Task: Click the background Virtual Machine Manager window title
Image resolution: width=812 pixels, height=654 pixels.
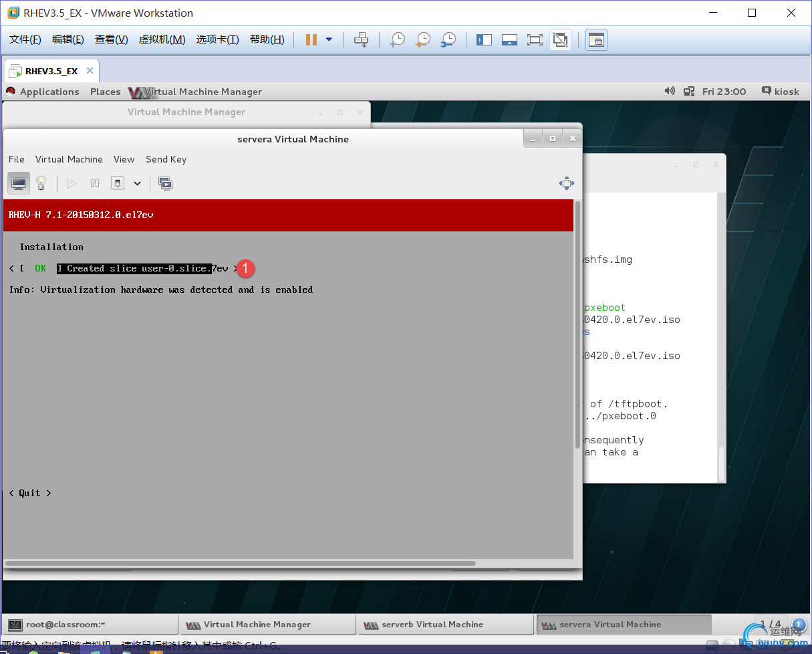Action: (186, 112)
